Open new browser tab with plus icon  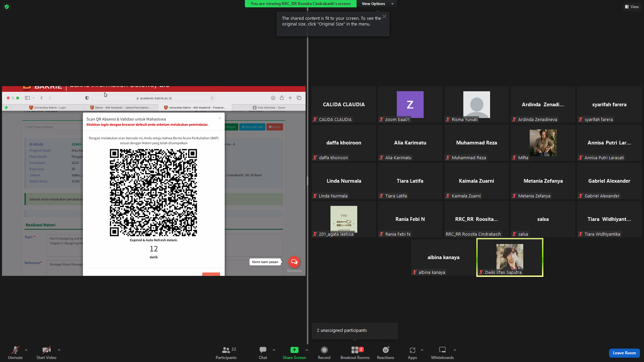[290, 98]
